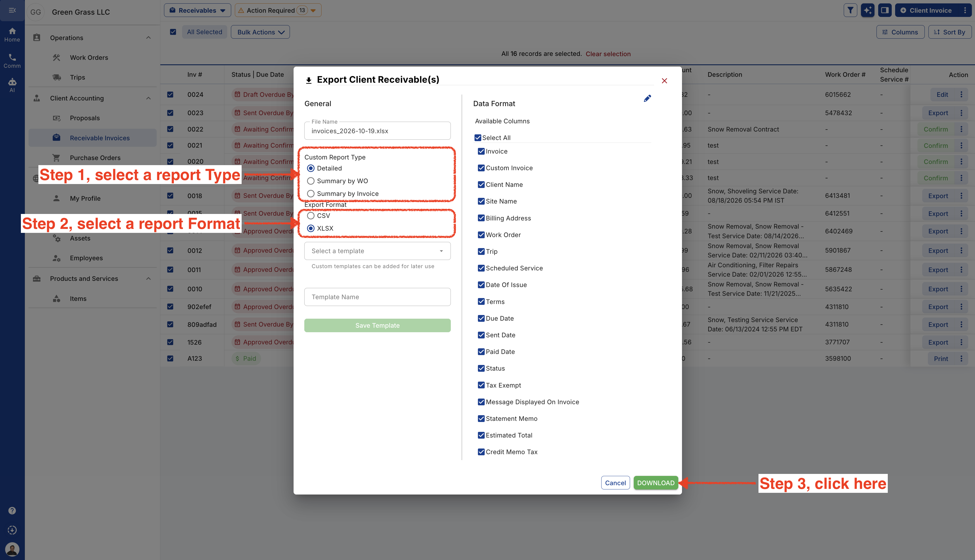Expand the Bulk Actions dropdown
Screen dimensions: 975x560
[x=260, y=32]
